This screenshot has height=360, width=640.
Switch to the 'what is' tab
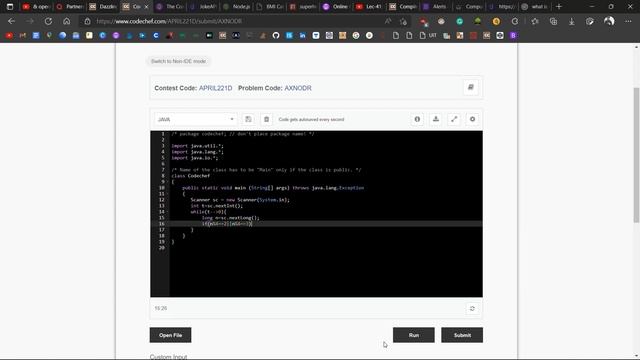tap(536, 7)
